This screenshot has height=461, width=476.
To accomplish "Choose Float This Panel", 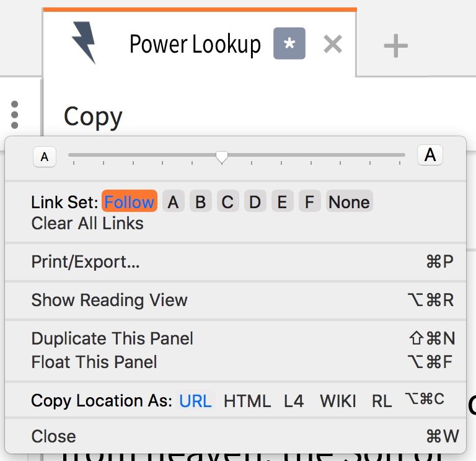I will tap(236, 362).
